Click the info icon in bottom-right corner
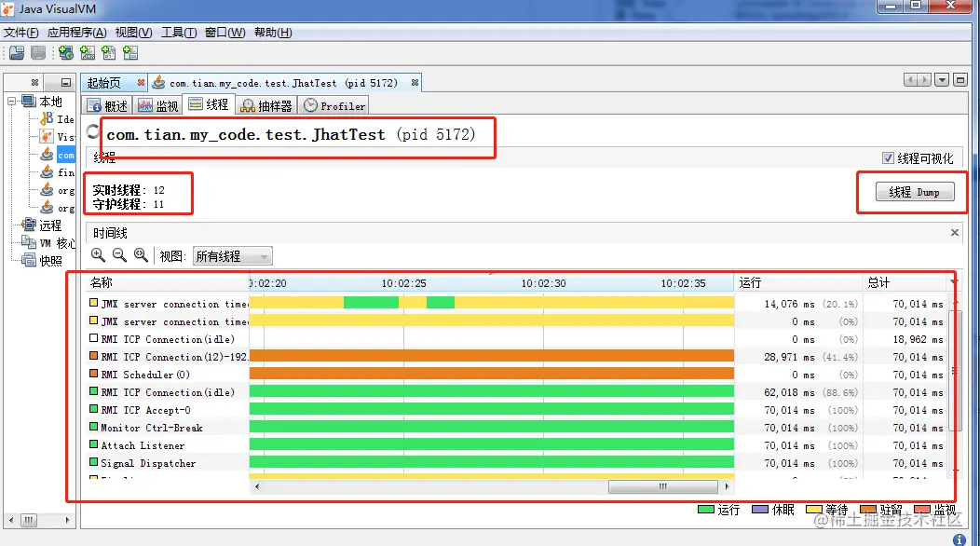Image resolution: width=980 pixels, height=546 pixels. (960, 539)
